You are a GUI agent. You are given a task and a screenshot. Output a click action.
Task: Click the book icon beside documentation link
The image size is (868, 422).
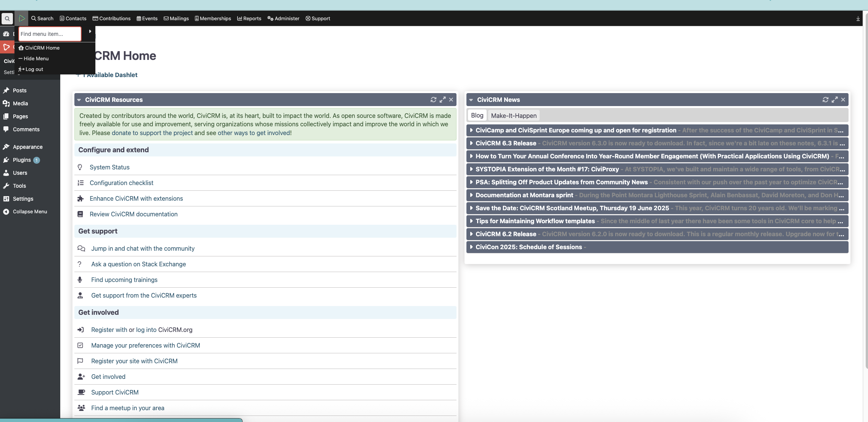(80, 214)
